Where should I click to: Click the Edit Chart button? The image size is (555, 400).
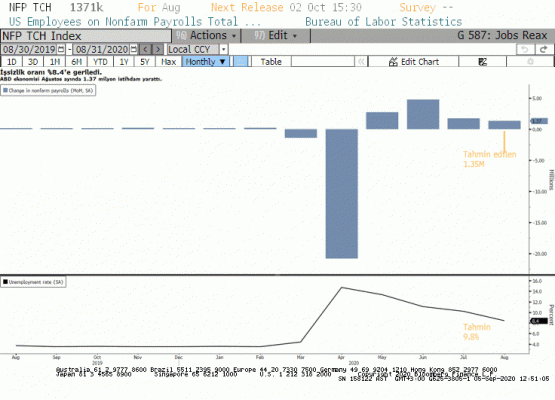coord(413,62)
